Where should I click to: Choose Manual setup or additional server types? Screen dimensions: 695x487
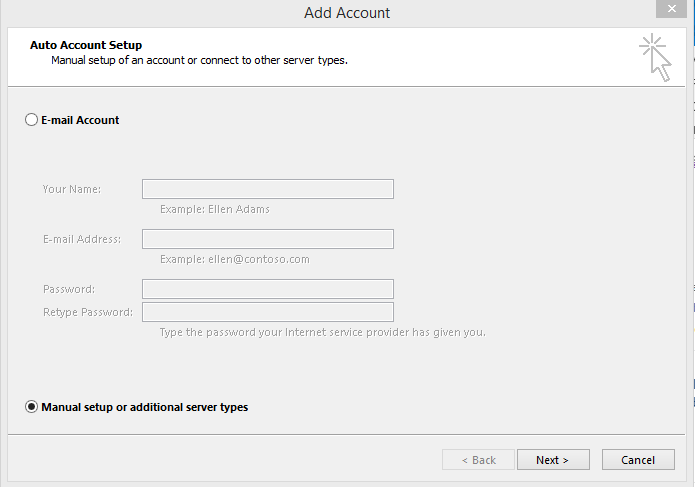[32, 407]
